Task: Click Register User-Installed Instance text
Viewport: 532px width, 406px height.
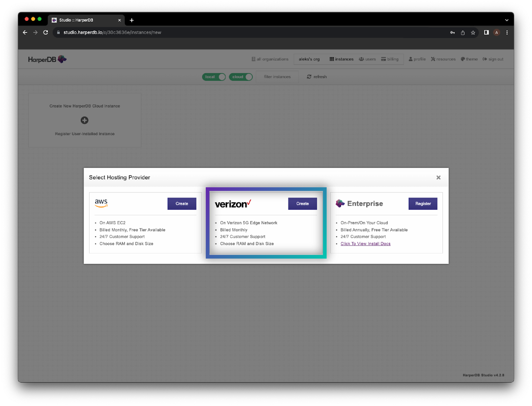Action: pos(85,134)
